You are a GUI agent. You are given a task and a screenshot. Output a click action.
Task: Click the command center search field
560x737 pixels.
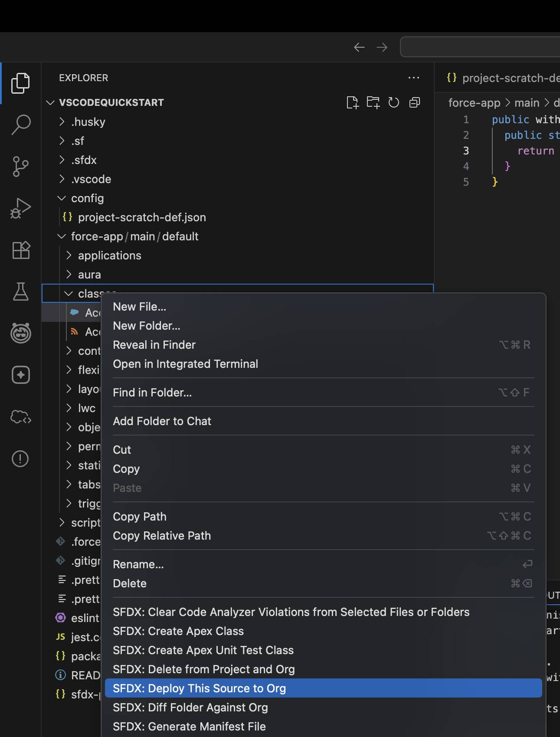[x=480, y=47]
